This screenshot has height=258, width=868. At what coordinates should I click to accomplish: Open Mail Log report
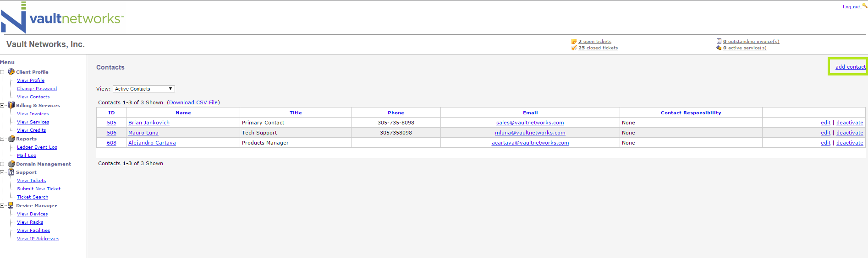(27, 156)
